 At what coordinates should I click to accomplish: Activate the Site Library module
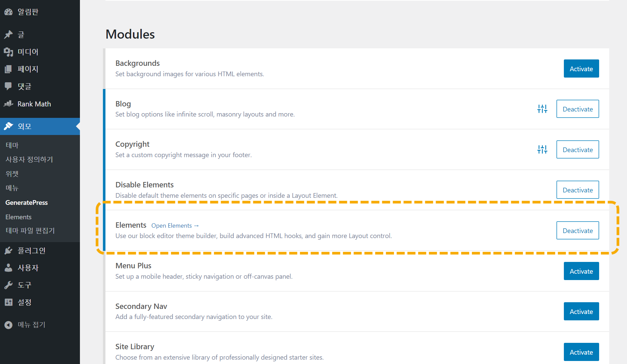click(581, 352)
